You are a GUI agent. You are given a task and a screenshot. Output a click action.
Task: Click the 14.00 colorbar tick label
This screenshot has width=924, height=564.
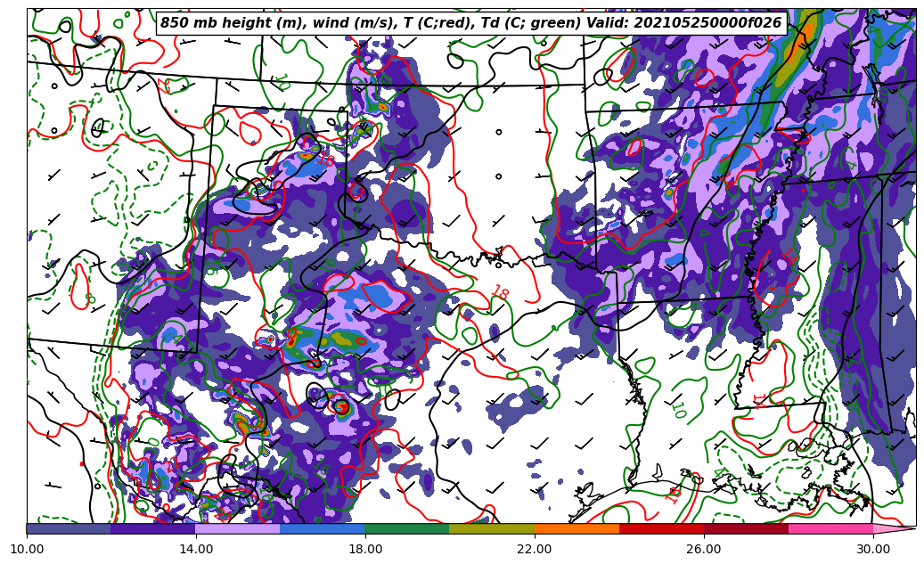(196, 549)
